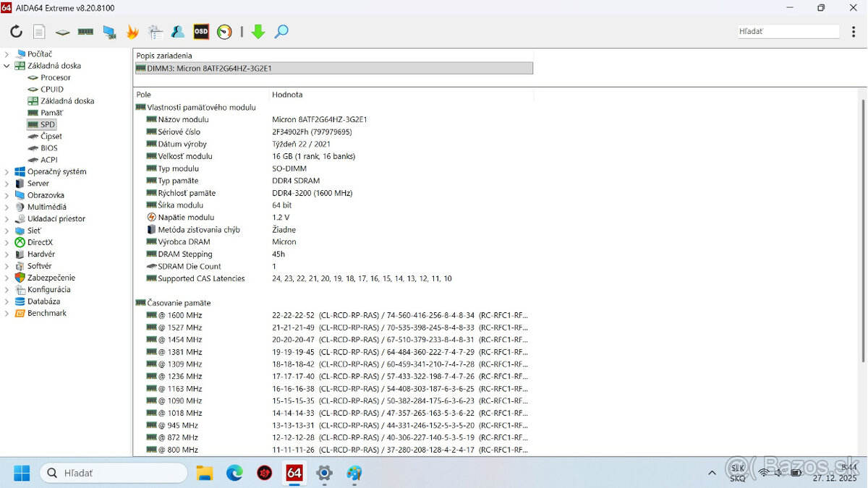
Task: Expand the Multimédiá tree node
Action: tap(7, 207)
